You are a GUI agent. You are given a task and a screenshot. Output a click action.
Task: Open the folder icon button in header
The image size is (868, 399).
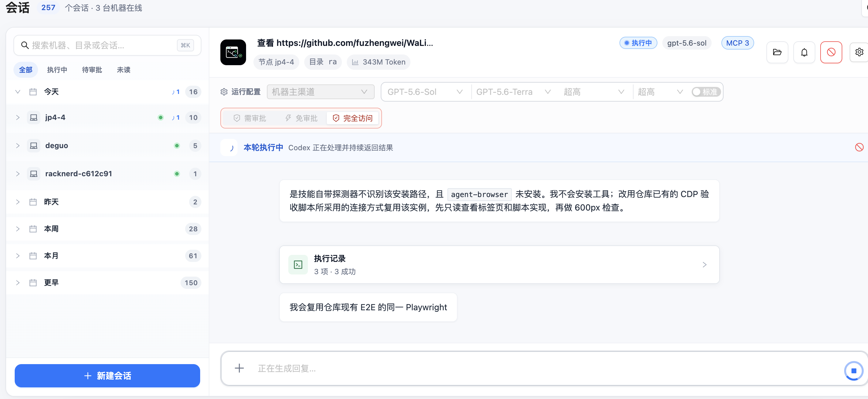tap(777, 52)
